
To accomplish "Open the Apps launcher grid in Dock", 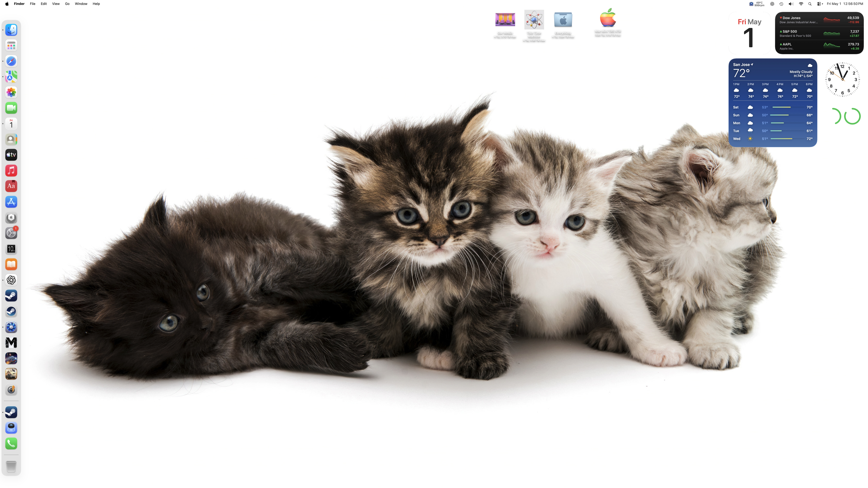I will pyautogui.click(x=11, y=45).
